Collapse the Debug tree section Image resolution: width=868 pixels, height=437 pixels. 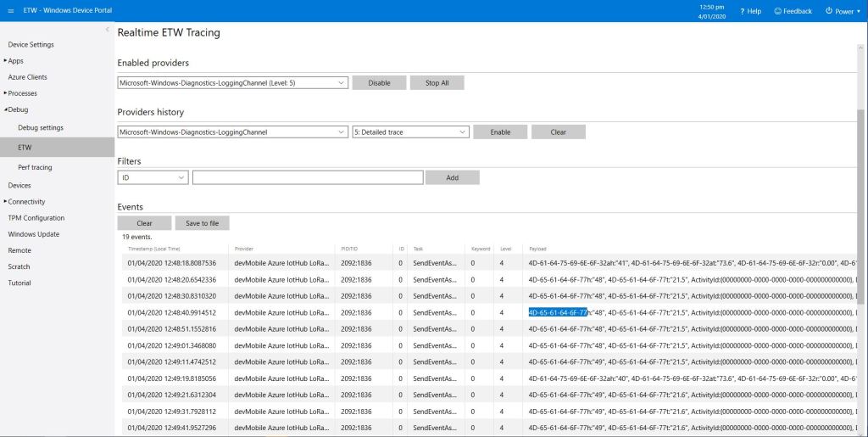[5, 109]
